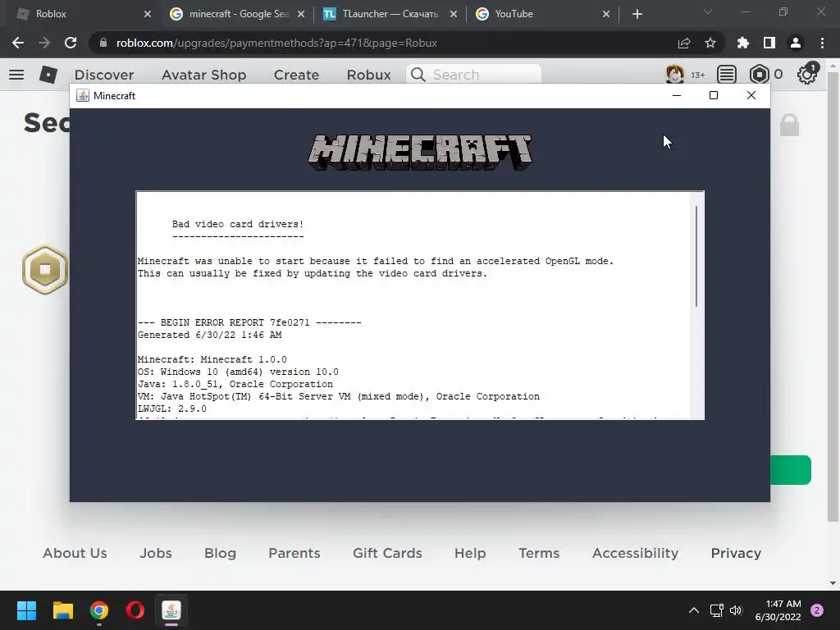The image size is (840, 630).
Task: Click the Java Minecraft taskbar icon
Action: 171,610
